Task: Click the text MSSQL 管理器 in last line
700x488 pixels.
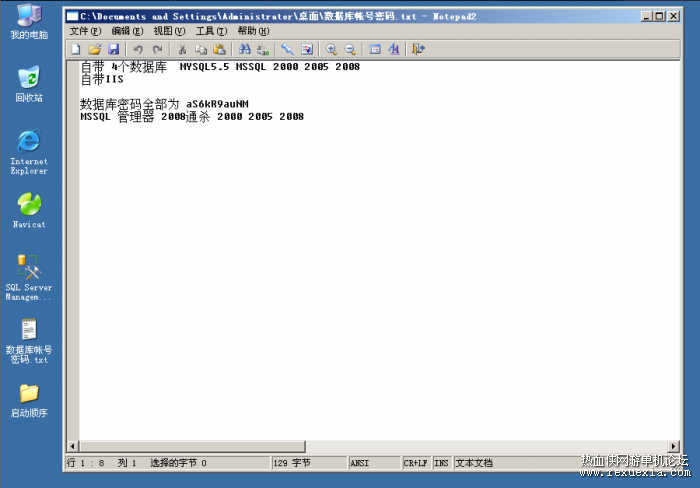Action: 117,117
